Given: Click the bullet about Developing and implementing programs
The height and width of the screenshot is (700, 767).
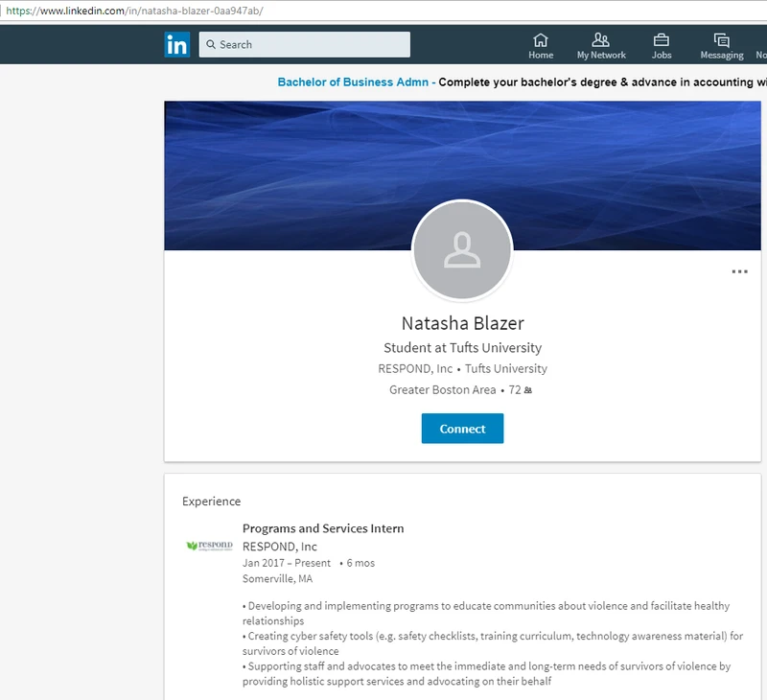Looking at the screenshot, I should [x=486, y=613].
